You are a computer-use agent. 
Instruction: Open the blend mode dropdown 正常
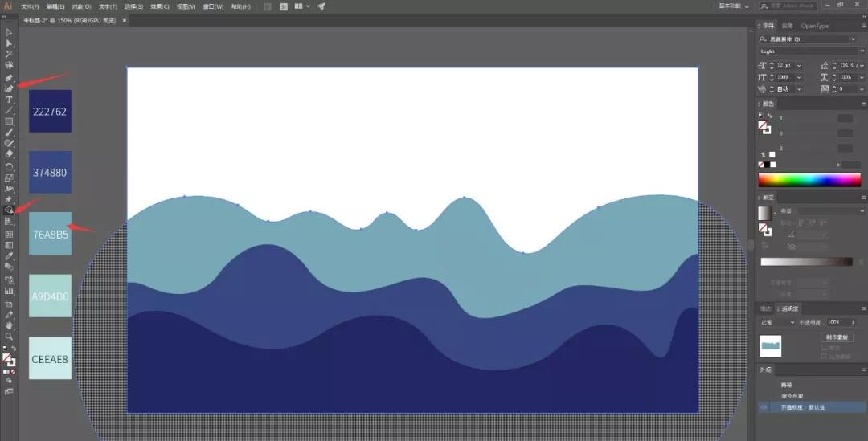tap(778, 322)
